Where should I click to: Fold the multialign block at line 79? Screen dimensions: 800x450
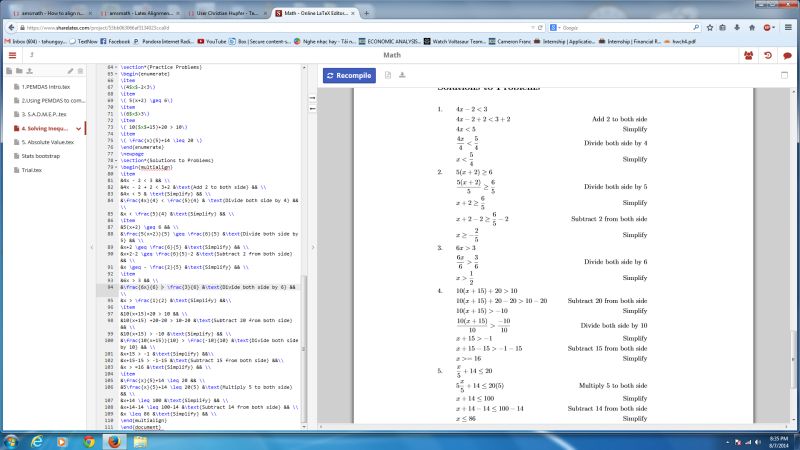click(x=116, y=167)
